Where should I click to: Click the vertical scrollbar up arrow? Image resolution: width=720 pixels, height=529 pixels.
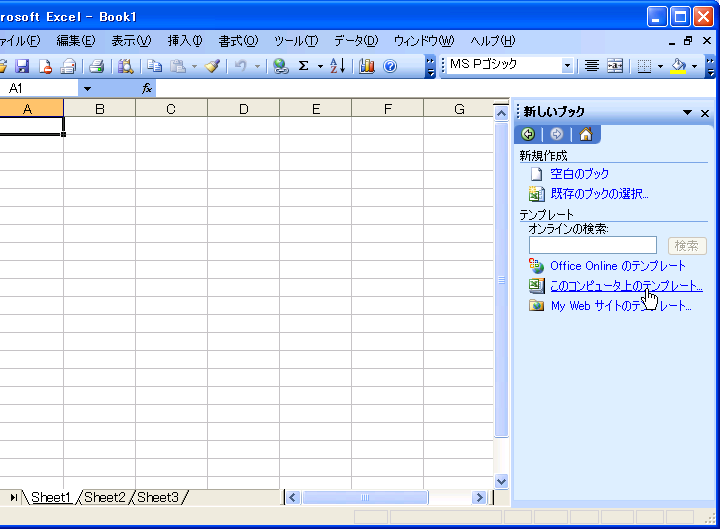click(501, 113)
